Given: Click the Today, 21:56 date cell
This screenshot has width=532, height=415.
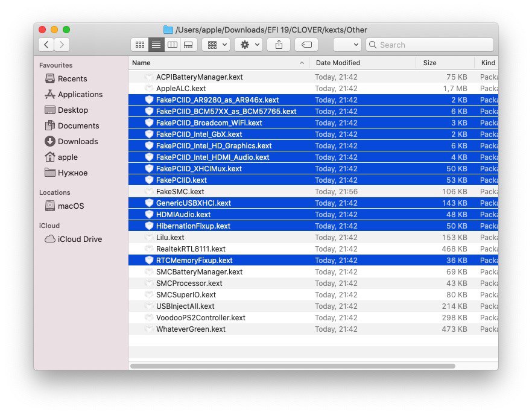Looking at the screenshot, I should (336, 192).
